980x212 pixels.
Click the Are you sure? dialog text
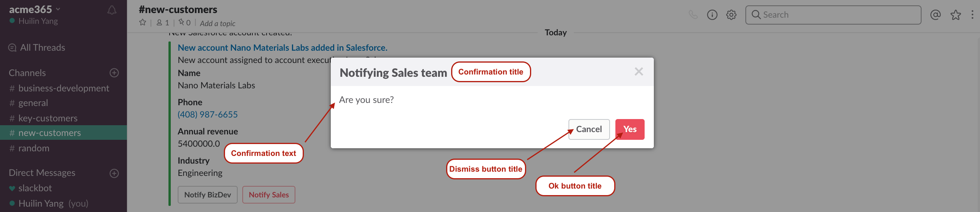(367, 100)
